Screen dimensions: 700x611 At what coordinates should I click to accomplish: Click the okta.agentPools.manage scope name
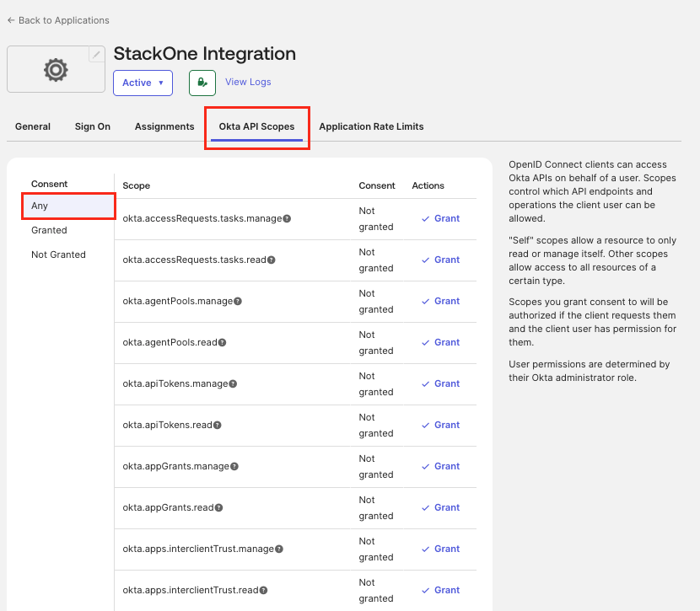[178, 301]
